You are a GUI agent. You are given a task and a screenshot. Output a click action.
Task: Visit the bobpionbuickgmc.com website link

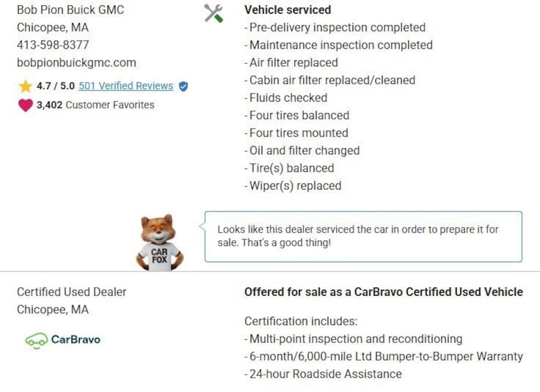(76, 63)
